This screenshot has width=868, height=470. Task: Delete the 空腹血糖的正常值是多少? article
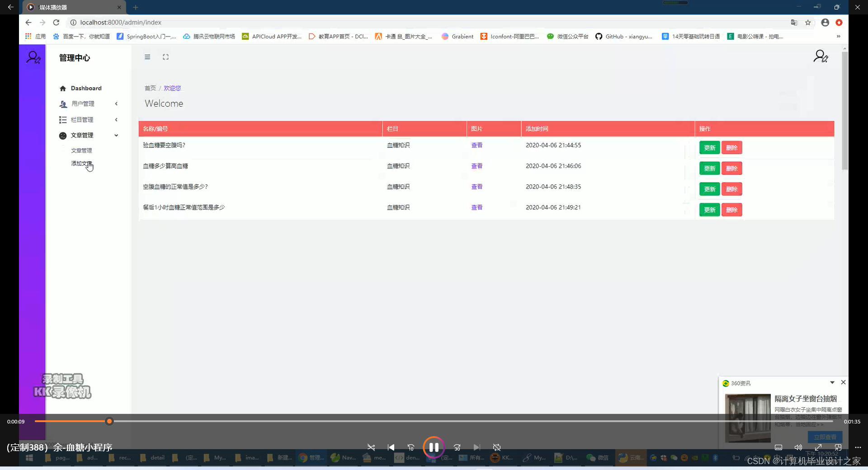(x=731, y=189)
